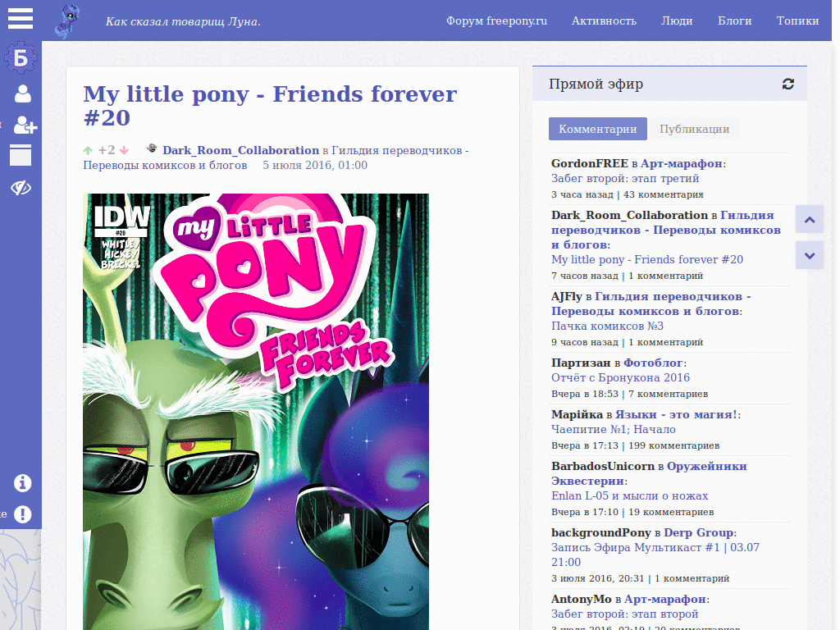Click the add user registration icon
The image size is (840, 630).
click(25, 125)
